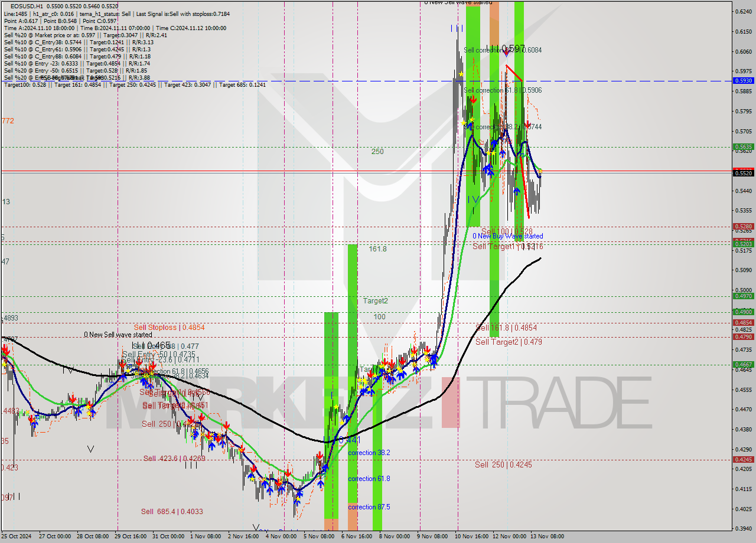
Task: Click the red 0.4245 price tag
Action: [x=743, y=459]
